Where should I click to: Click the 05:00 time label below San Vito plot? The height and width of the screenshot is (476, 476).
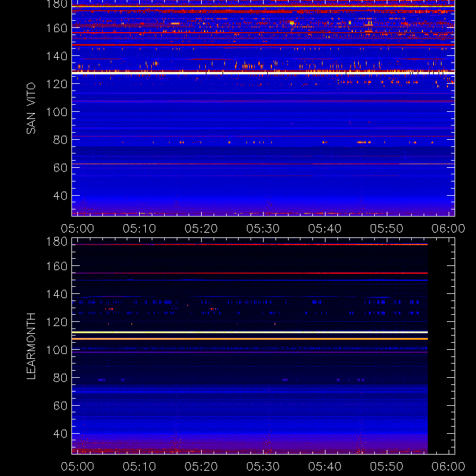[77, 228]
